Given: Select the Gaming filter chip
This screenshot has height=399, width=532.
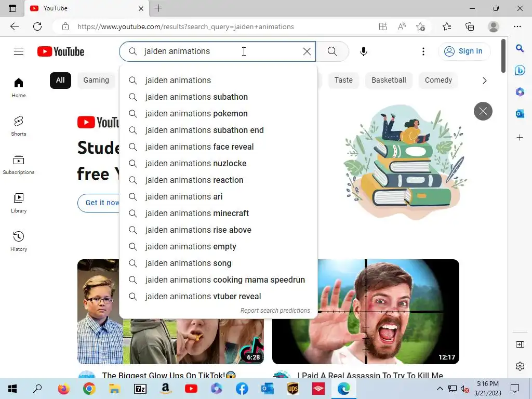Looking at the screenshot, I should [x=96, y=81].
